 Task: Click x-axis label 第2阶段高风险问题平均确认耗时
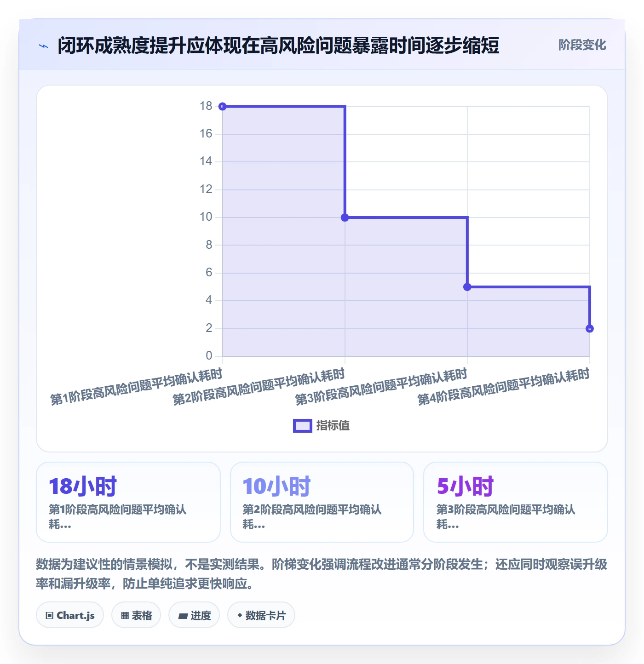pyautogui.click(x=259, y=387)
